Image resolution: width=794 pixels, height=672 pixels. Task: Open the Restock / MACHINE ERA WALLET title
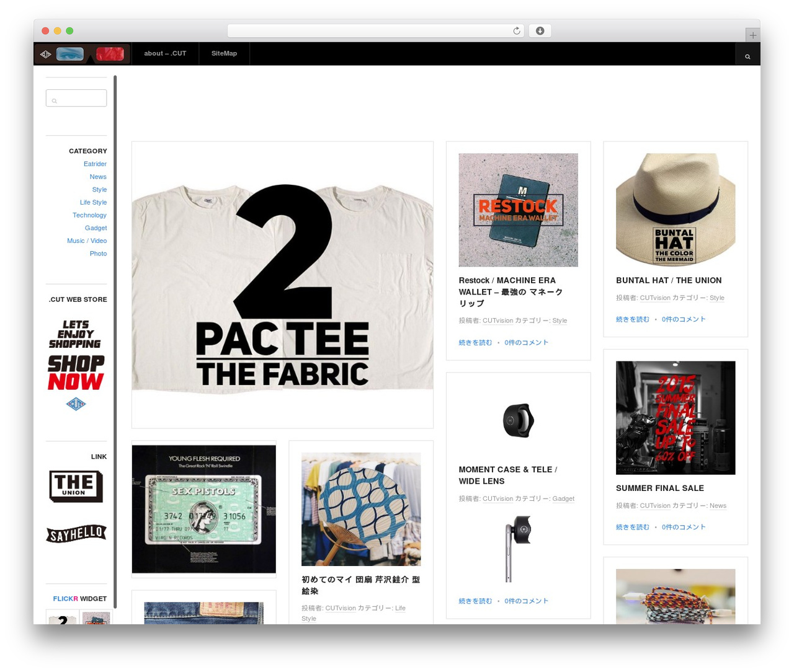(x=511, y=291)
